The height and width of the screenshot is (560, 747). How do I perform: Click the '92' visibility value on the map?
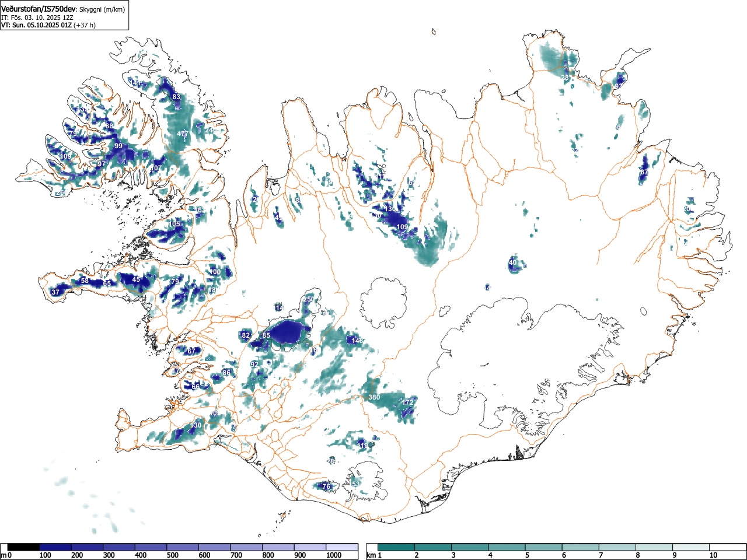[x=254, y=365]
